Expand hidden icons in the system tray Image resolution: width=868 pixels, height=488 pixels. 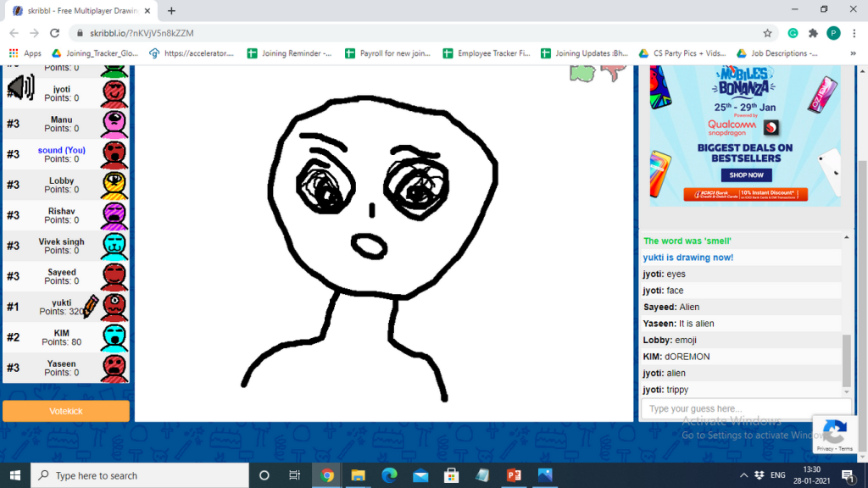(x=743, y=475)
